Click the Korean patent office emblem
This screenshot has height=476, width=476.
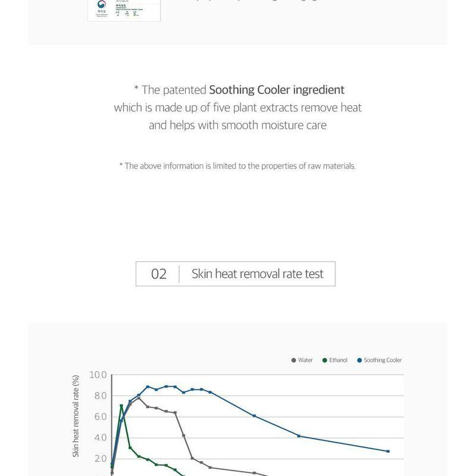101,5
